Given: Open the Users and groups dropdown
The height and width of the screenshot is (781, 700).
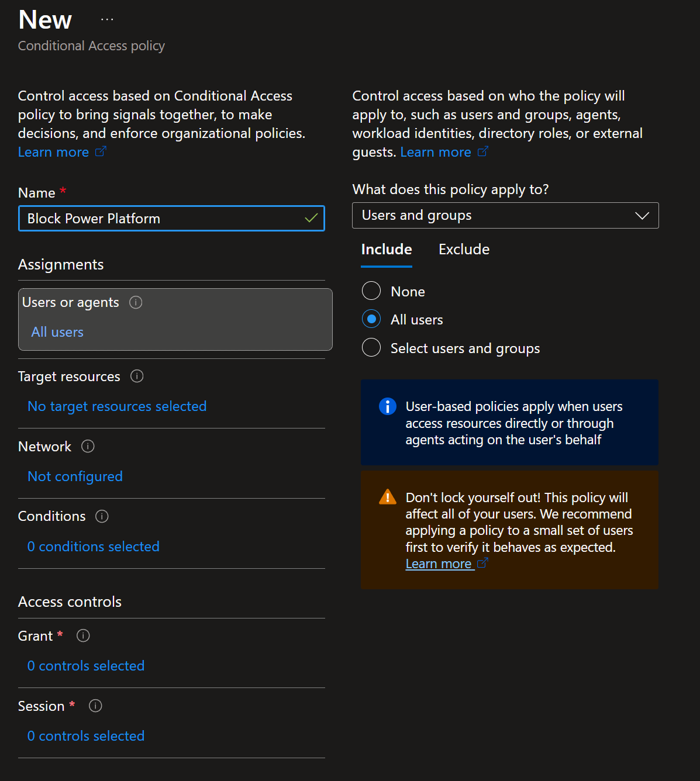Looking at the screenshot, I should 505,215.
